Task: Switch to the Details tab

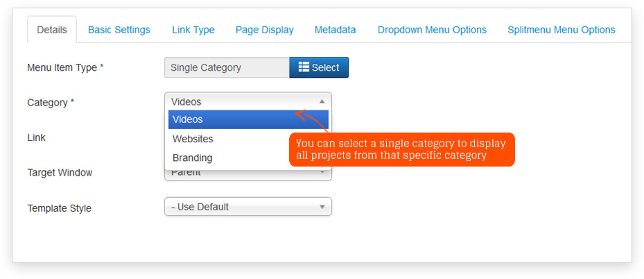Action: coord(52,30)
